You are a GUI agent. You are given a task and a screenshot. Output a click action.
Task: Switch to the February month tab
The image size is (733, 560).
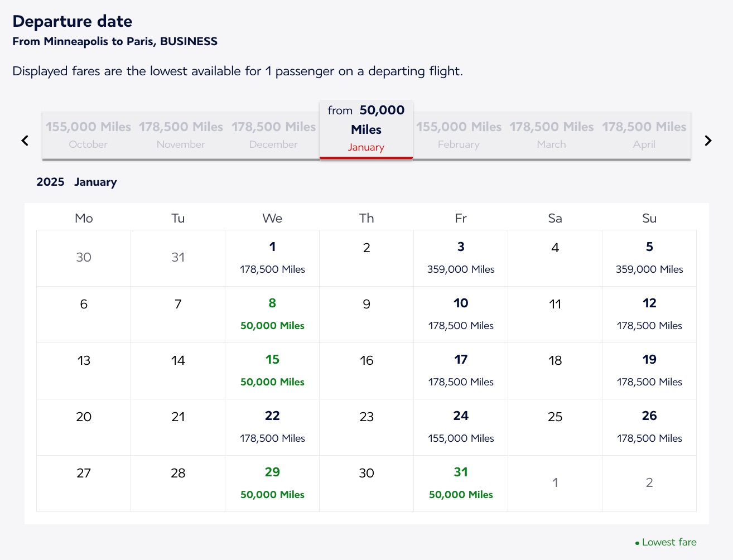click(x=459, y=135)
